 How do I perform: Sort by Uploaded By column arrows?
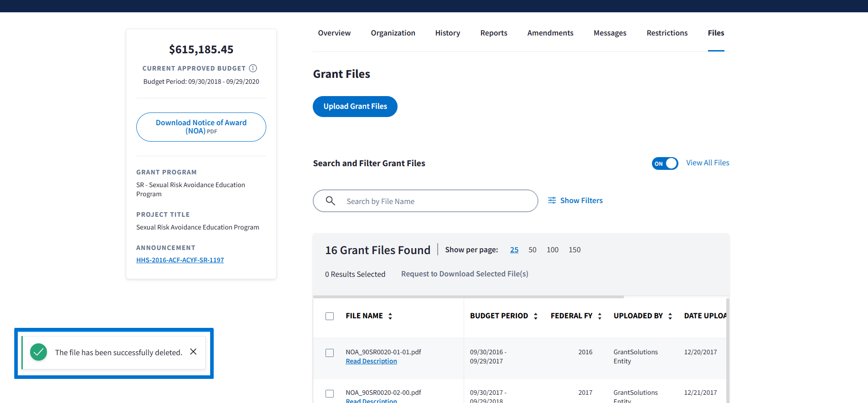(x=670, y=316)
